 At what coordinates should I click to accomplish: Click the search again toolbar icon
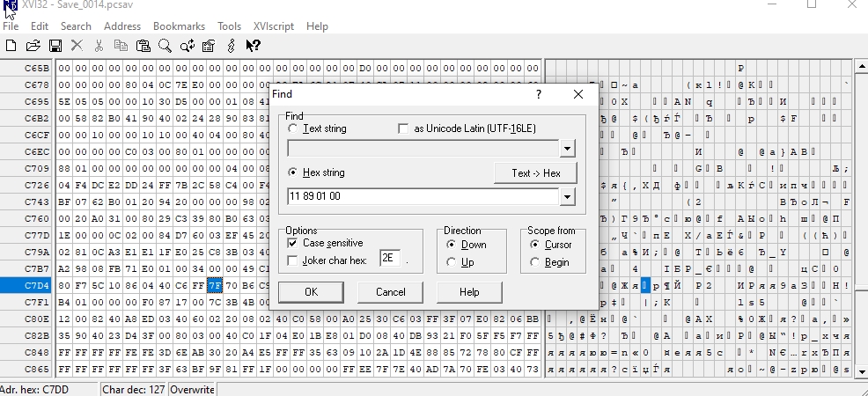[x=188, y=46]
